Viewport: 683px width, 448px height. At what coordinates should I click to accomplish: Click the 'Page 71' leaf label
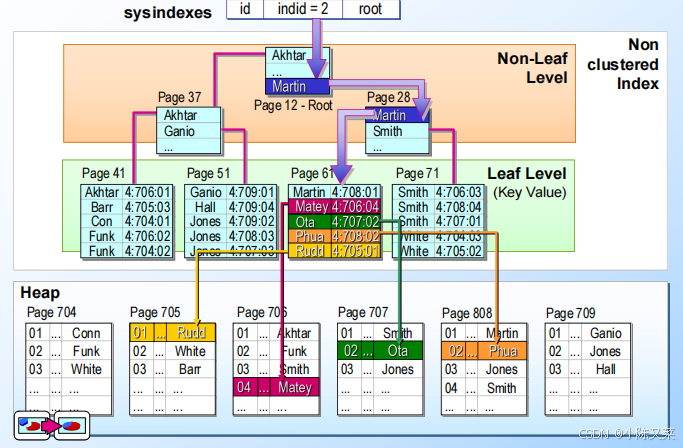pos(417,173)
